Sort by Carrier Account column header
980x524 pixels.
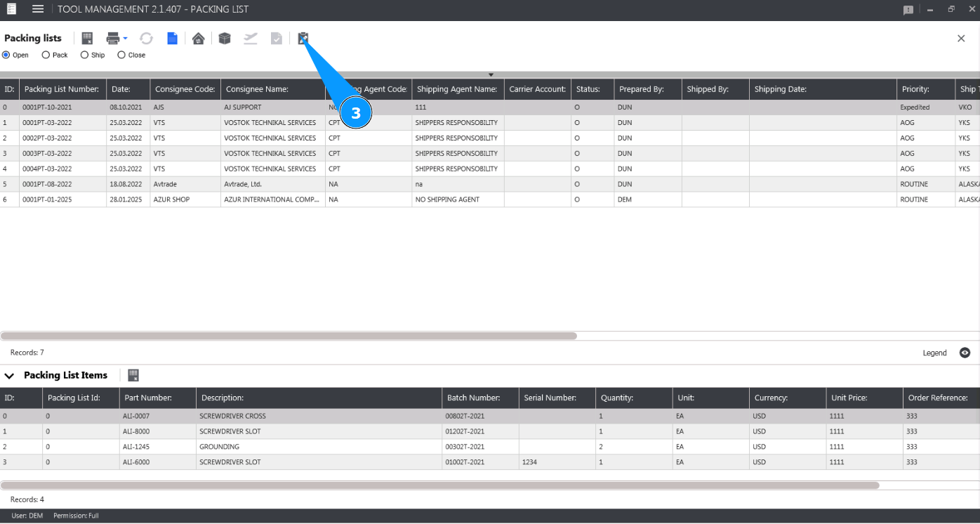538,89
